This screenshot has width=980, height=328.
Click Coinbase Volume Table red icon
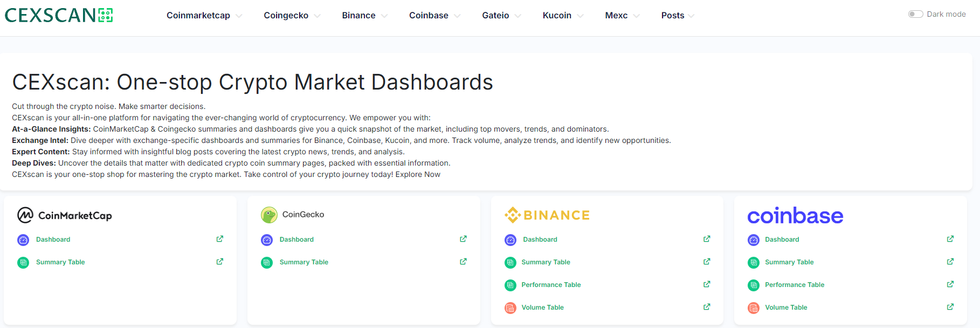[x=754, y=308]
